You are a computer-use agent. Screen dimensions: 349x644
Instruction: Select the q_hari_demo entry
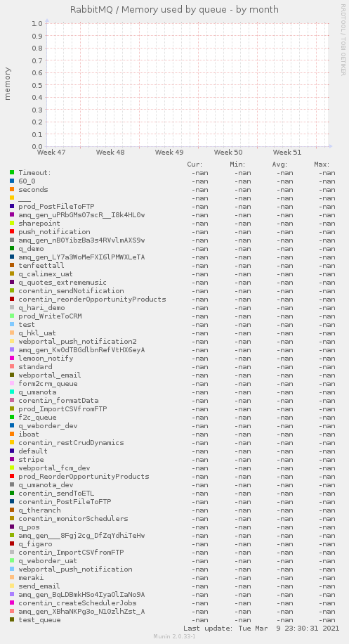pyautogui.click(x=41, y=308)
